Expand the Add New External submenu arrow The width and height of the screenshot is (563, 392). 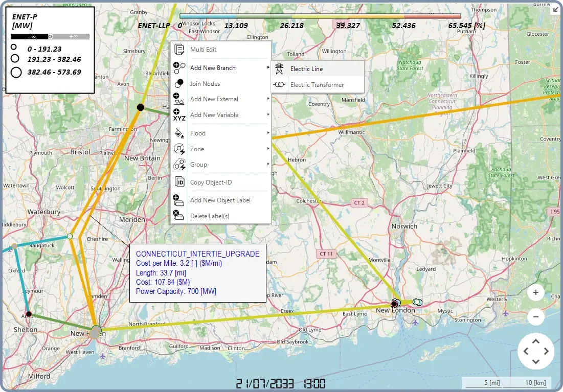(x=268, y=99)
